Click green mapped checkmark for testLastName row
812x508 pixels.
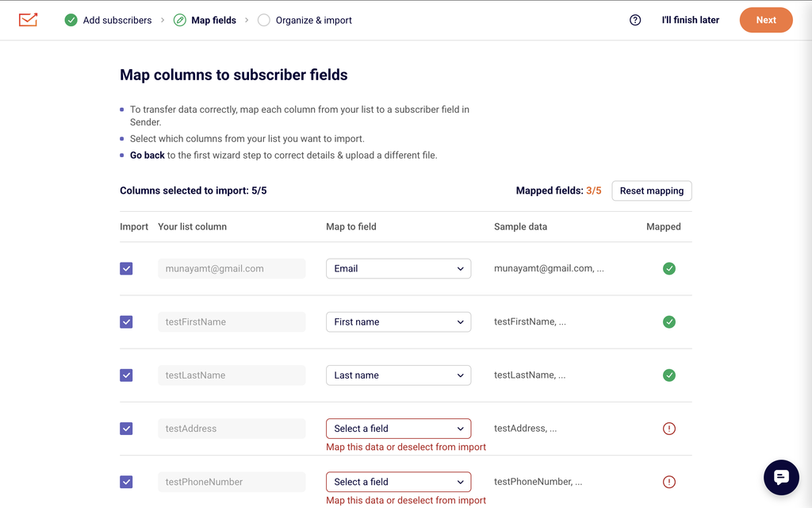click(x=669, y=375)
